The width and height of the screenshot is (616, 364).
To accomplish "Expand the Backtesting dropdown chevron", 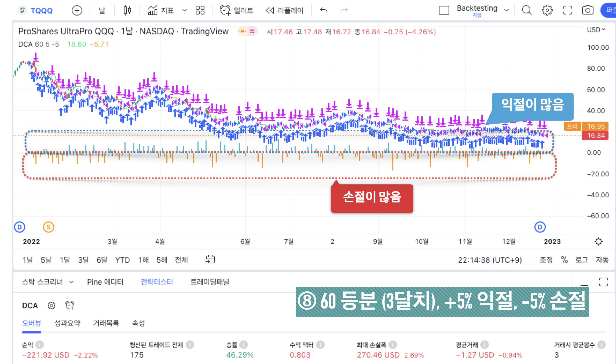I will click(507, 10).
